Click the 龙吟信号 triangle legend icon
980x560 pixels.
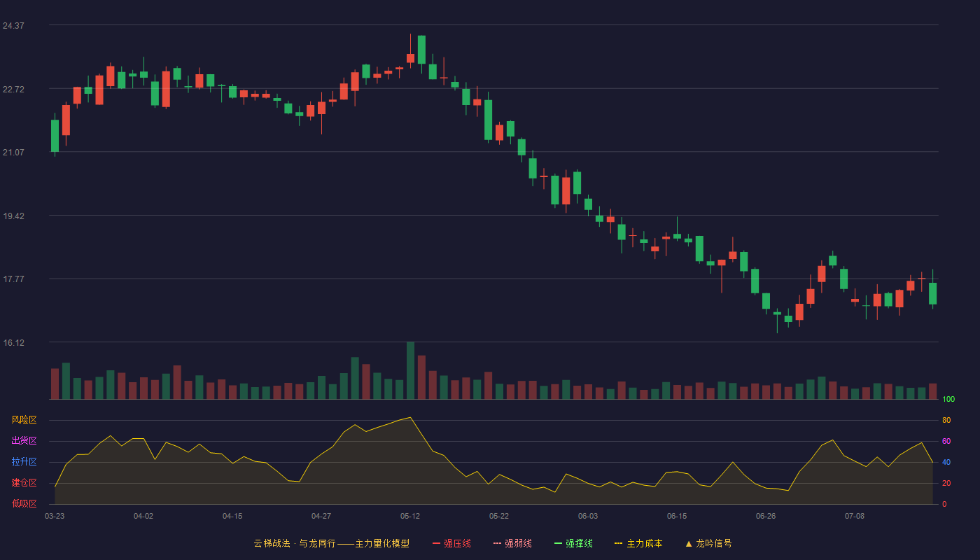[689, 543]
